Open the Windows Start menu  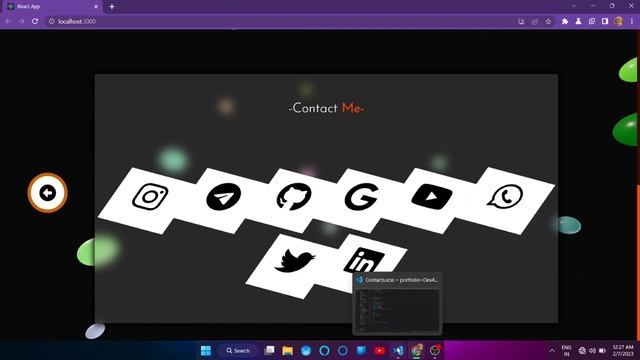(206, 351)
